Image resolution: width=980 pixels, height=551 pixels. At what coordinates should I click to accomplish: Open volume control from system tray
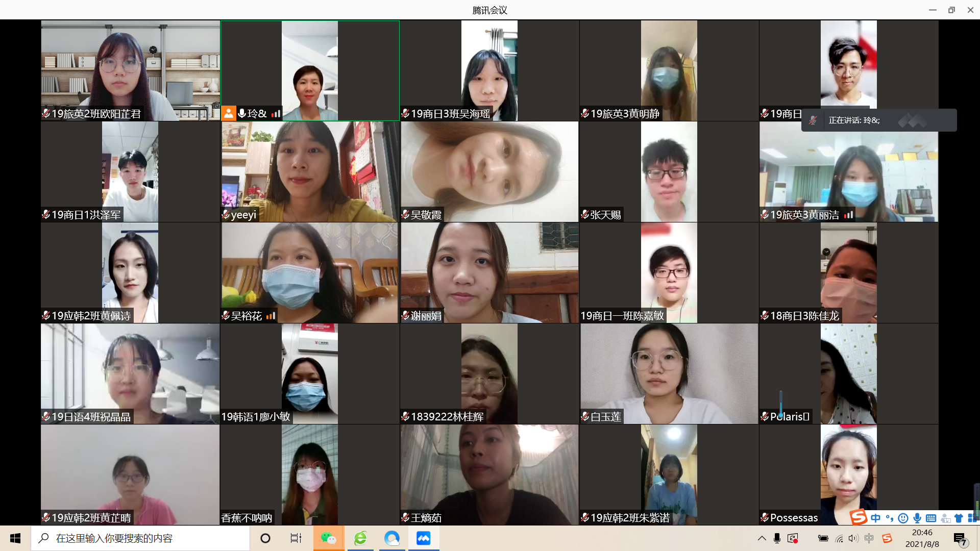[x=853, y=538]
